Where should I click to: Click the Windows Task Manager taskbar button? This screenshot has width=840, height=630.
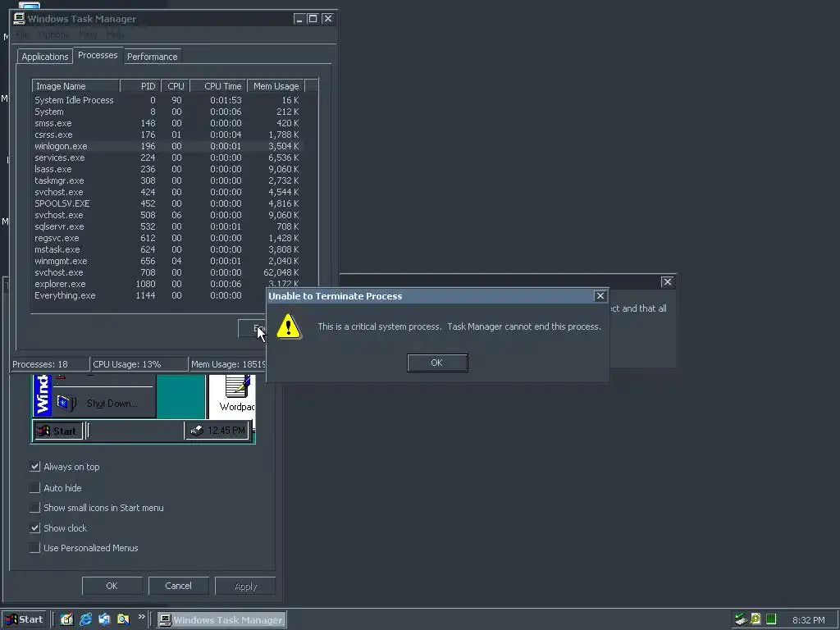click(x=221, y=620)
